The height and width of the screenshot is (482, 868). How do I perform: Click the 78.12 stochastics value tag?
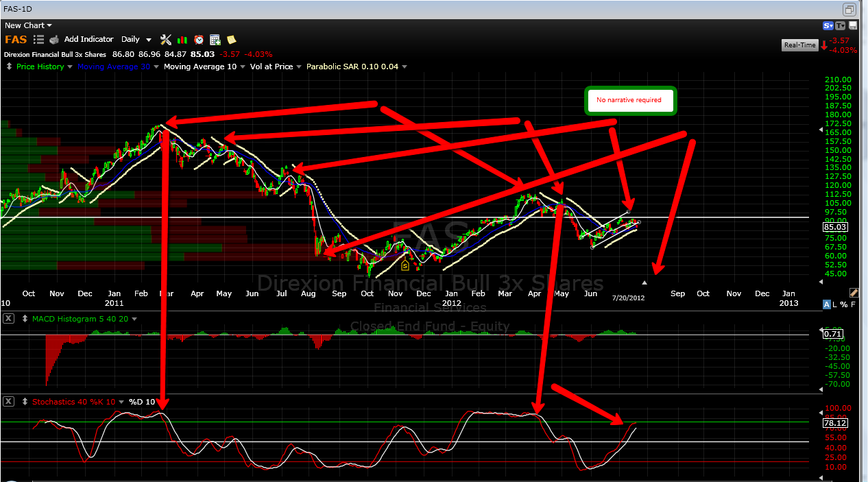click(836, 423)
